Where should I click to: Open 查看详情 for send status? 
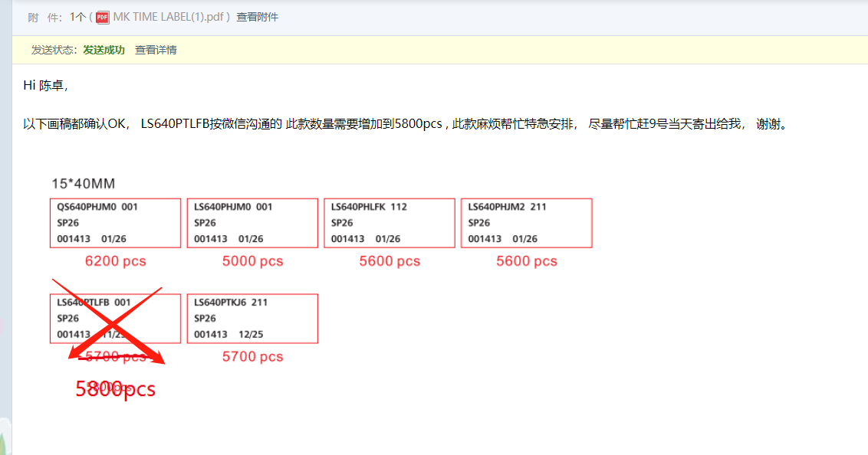coord(156,50)
